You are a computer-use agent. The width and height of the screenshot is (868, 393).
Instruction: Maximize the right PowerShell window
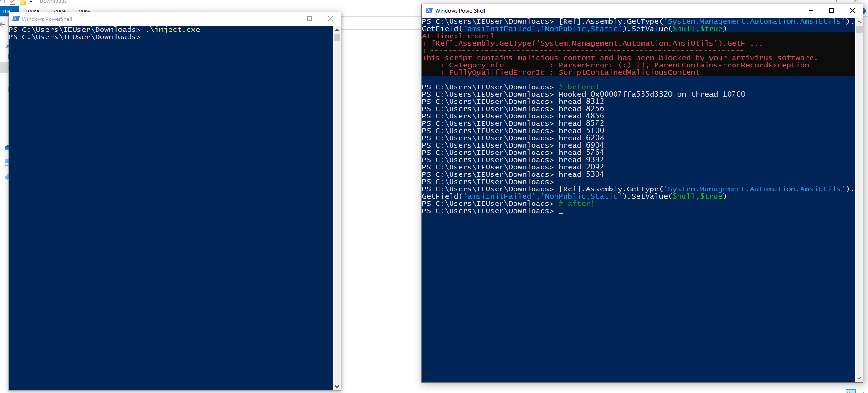click(832, 10)
